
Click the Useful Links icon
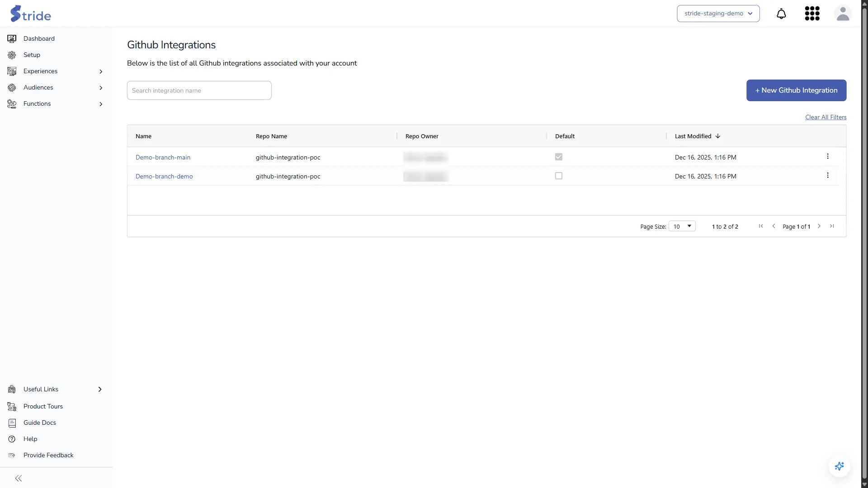(12, 389)
